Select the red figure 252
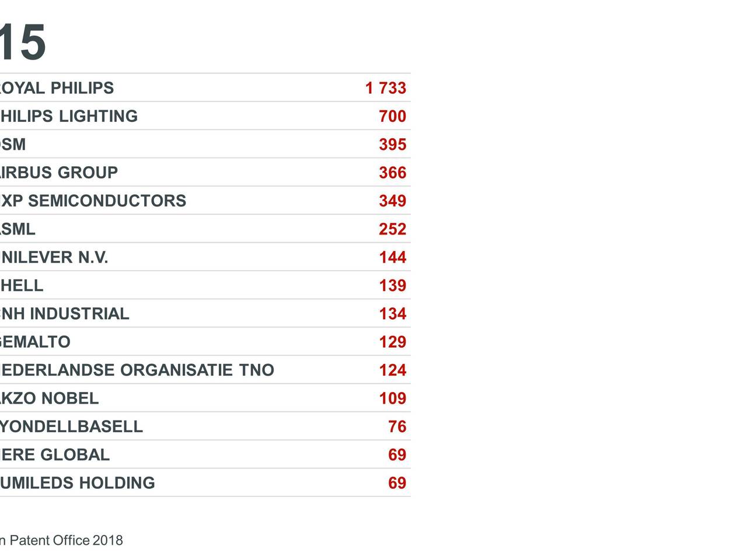 (x=392, y=229)
